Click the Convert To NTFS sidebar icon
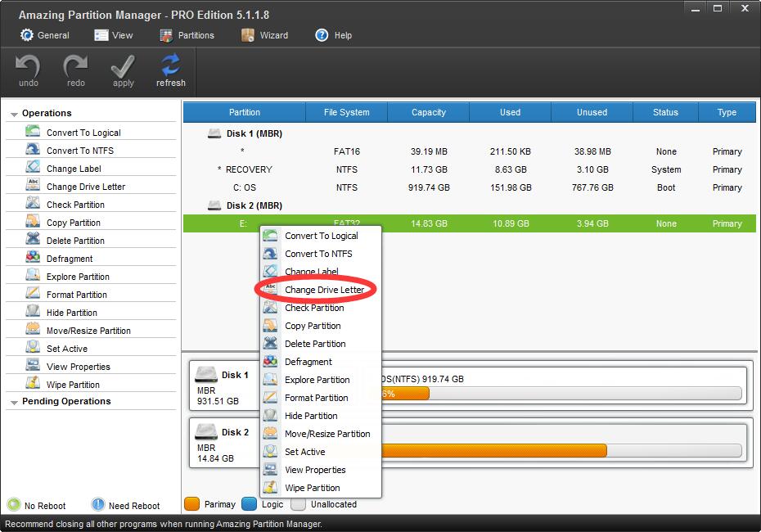The width and height of the screenshot is (761, 532). pyautogui.click(x=33, y=149)
